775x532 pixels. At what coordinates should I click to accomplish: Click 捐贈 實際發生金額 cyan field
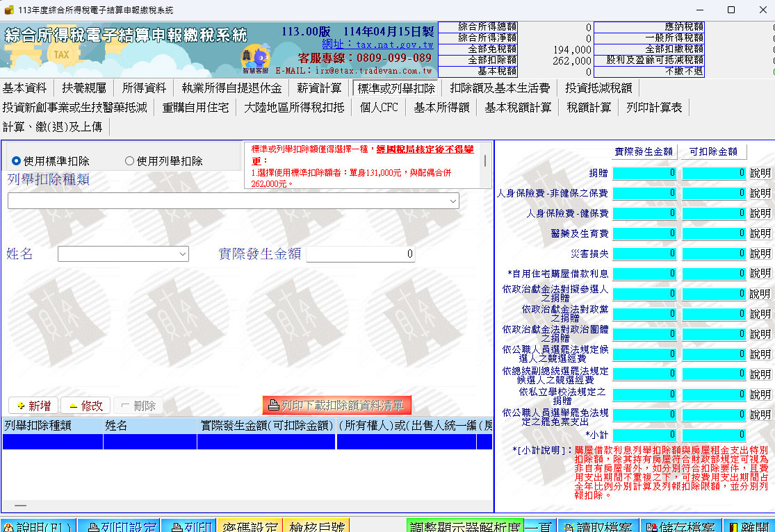coord(644,173)
